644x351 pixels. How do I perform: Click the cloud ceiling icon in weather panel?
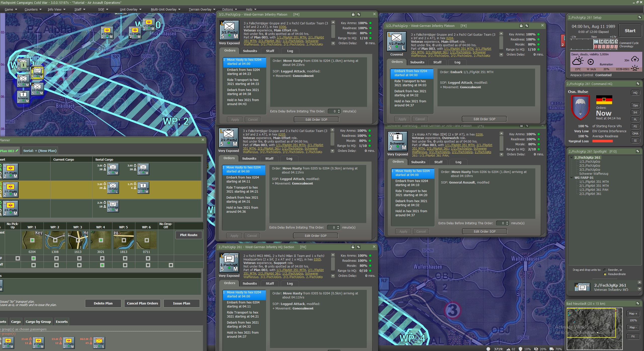[x=635, y=59]
